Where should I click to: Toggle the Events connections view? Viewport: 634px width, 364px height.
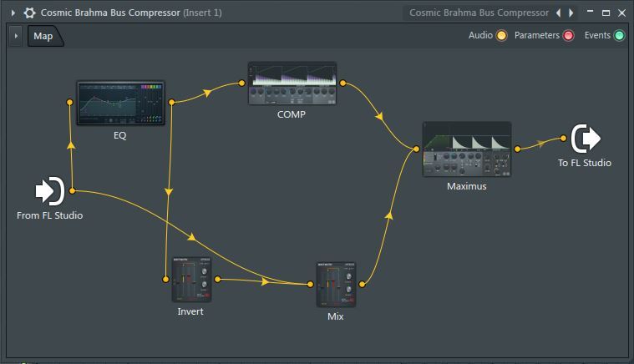[x=619, y=36]
